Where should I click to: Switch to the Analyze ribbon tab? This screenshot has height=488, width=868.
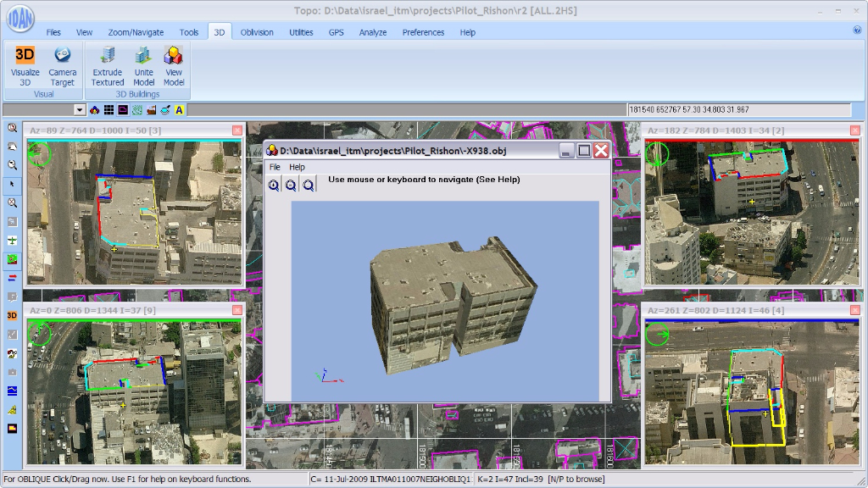372,32
